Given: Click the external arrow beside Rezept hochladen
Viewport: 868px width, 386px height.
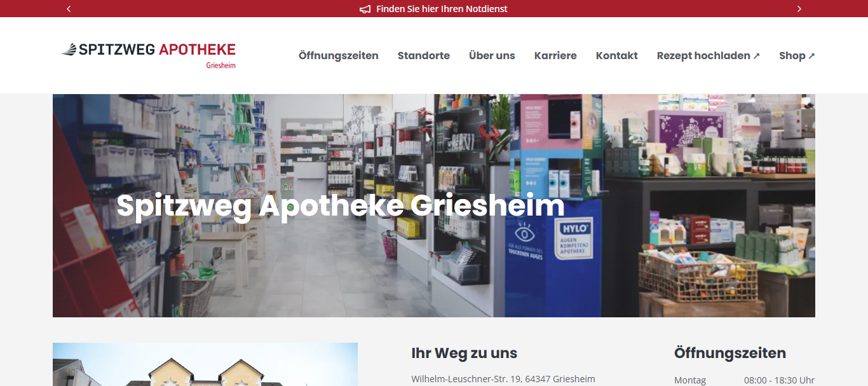Looking at the screenshot, I should (x=756, y=56).
